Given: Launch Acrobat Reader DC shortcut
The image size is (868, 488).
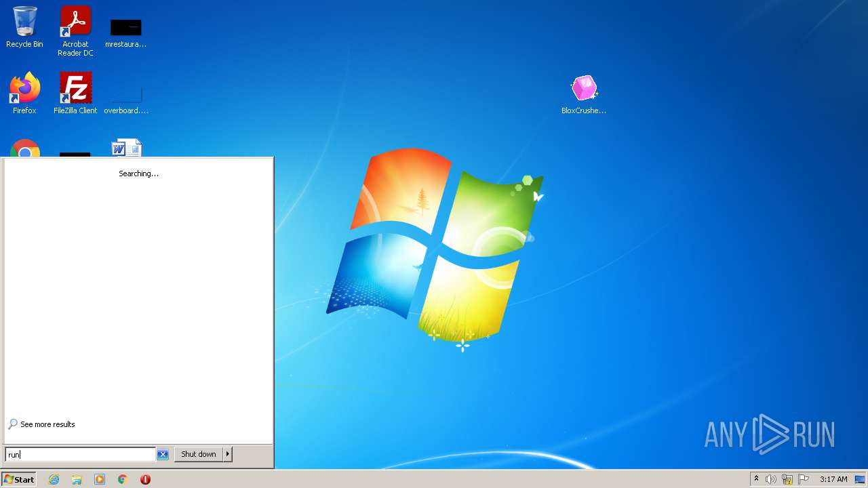Looking at the screenshot, I should click(x=75, y=31).
